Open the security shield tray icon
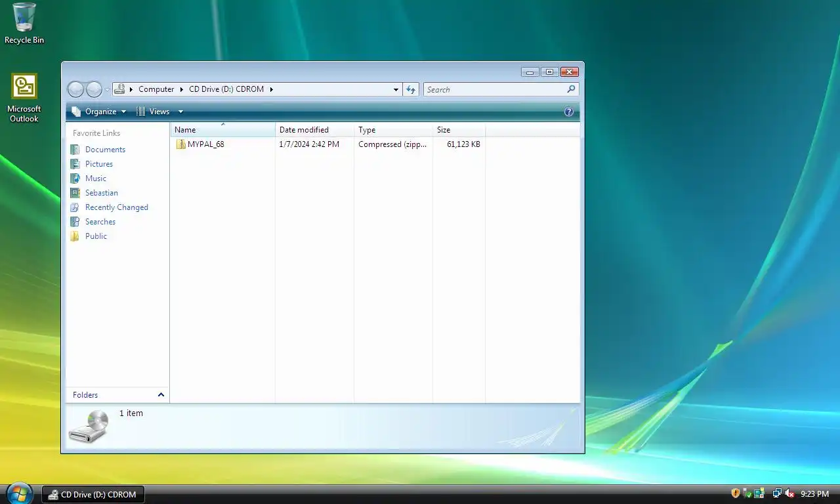 pyautogui.click(x=736, y=493)
